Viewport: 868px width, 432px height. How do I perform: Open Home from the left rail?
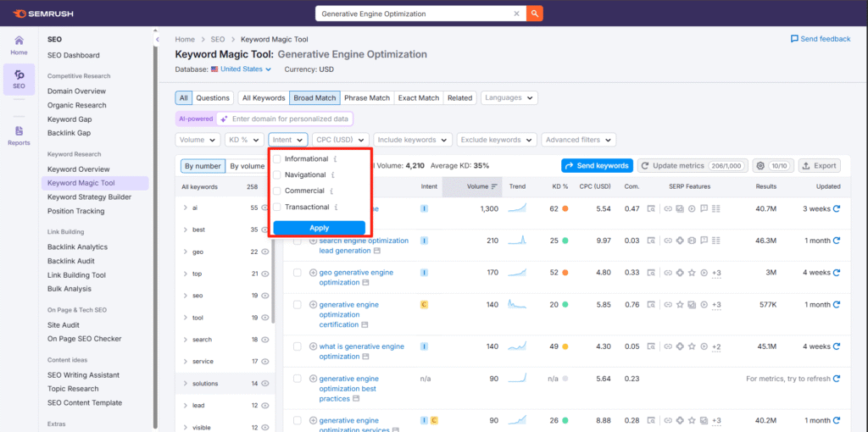pos(19,46)
